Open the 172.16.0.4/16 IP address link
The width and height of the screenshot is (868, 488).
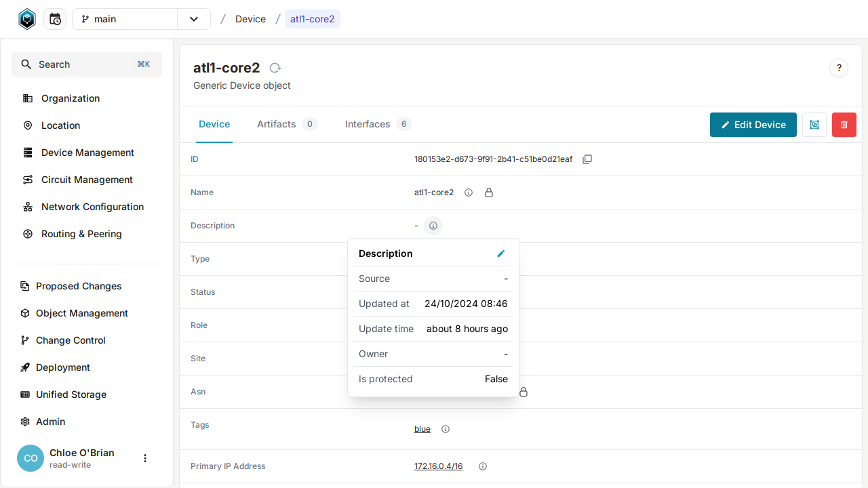tap(438, 466)
